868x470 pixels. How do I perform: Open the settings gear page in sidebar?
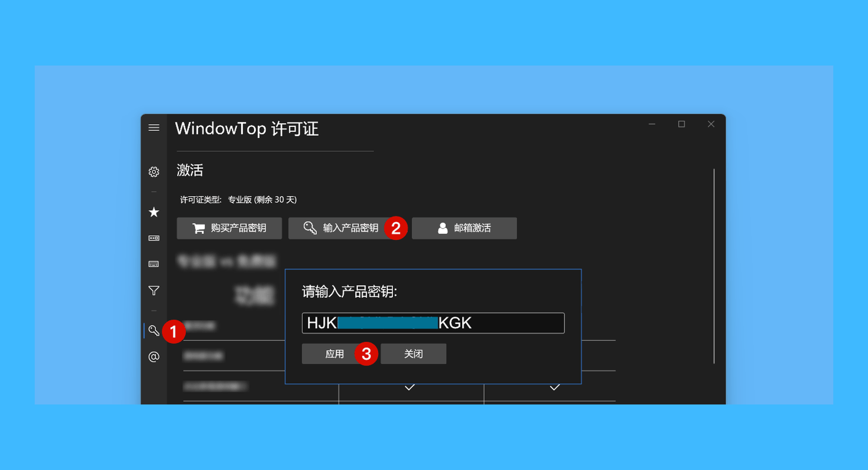[x=154, y=172]
